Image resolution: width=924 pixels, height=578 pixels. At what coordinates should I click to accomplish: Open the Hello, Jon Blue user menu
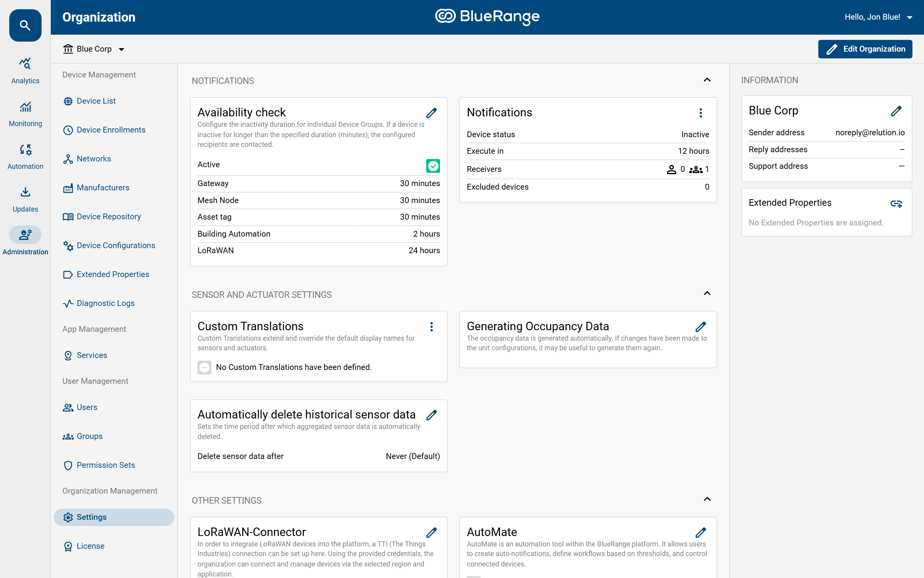click(879, 17)
